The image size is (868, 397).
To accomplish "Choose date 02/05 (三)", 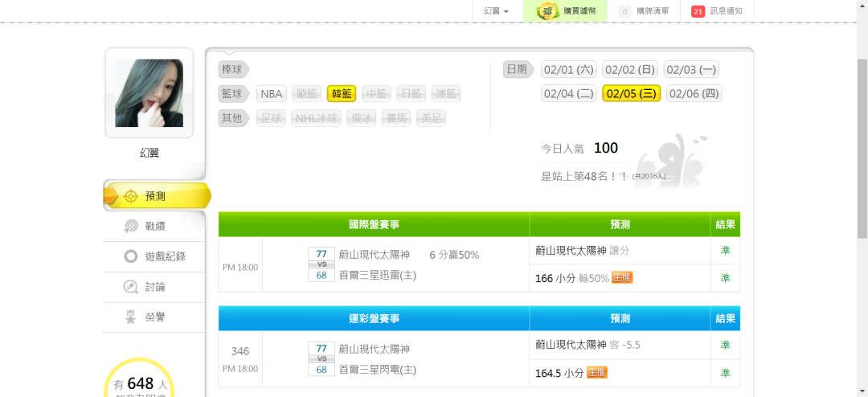I will tap(631, 93).
